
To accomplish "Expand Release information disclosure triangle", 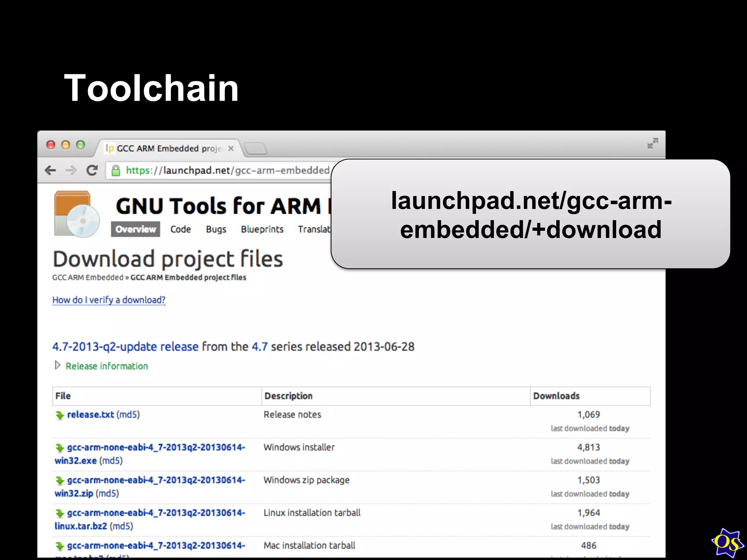I will click(58, 365).
